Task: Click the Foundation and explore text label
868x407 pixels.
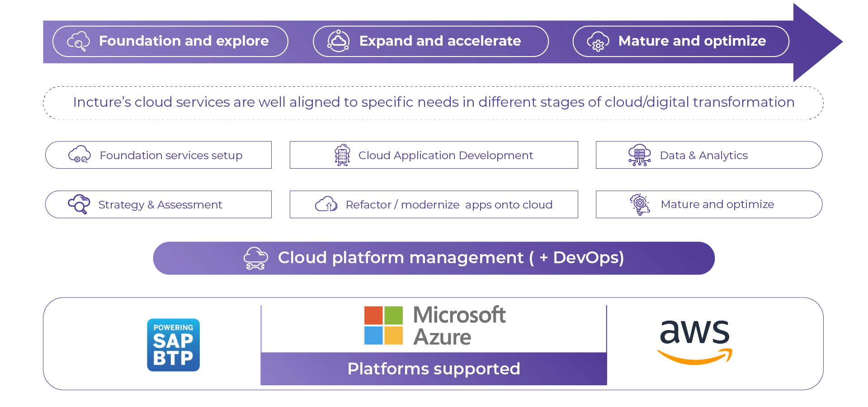Action: click(184, 41)
